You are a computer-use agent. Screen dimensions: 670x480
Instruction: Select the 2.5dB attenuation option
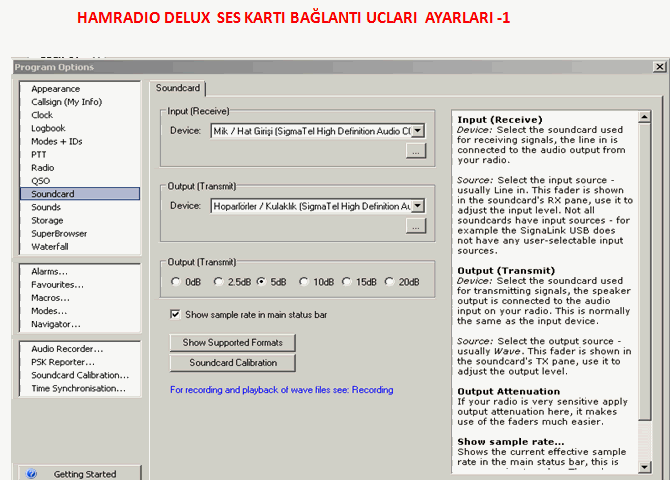pyautogui.click(x=218, y=282)
